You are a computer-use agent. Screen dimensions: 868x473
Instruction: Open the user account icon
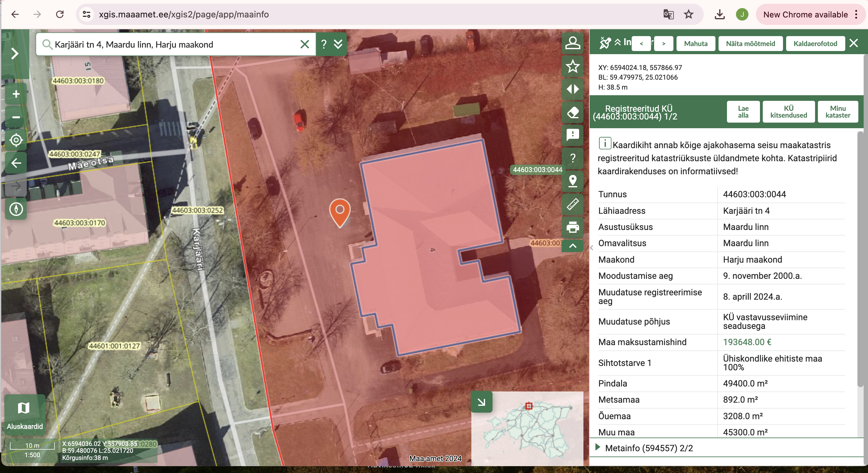click(573, 43)
